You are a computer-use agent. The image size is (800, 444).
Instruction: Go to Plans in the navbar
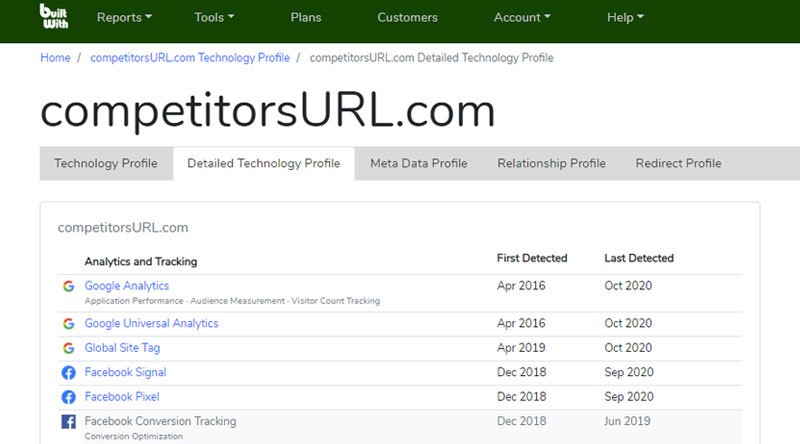tap(305, 17)
